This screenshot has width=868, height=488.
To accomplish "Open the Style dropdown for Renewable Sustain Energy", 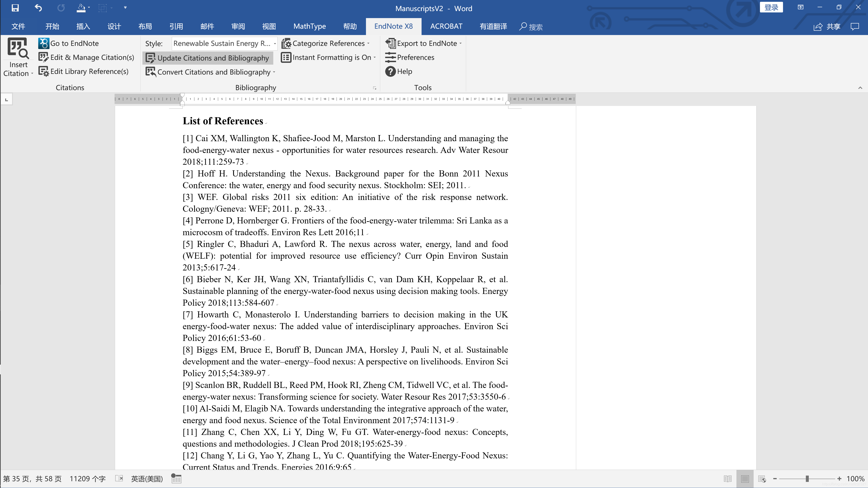I will click(275, 44).
